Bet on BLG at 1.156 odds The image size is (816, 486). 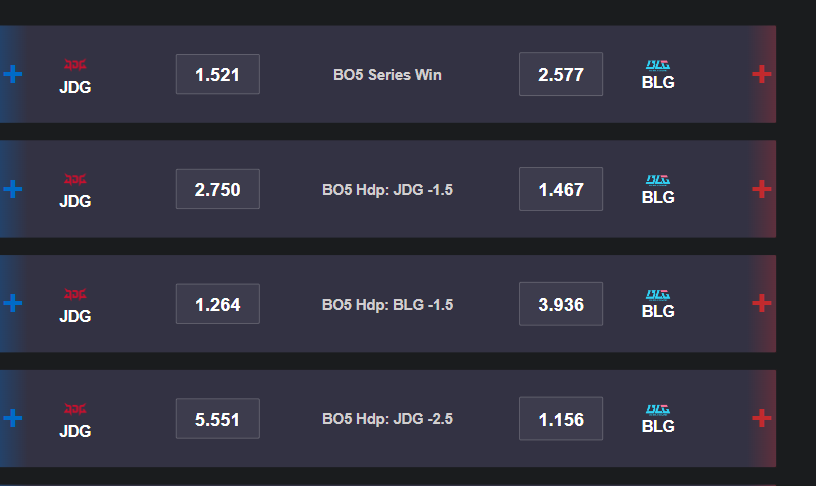(x=561, y=419)
